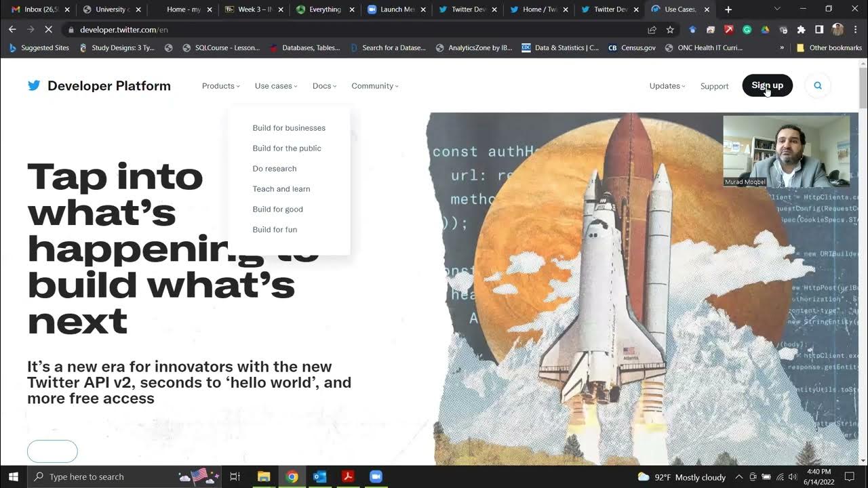Open Chrome three-dot menu
The image size is (868, 488).
(x=855, y=30)
